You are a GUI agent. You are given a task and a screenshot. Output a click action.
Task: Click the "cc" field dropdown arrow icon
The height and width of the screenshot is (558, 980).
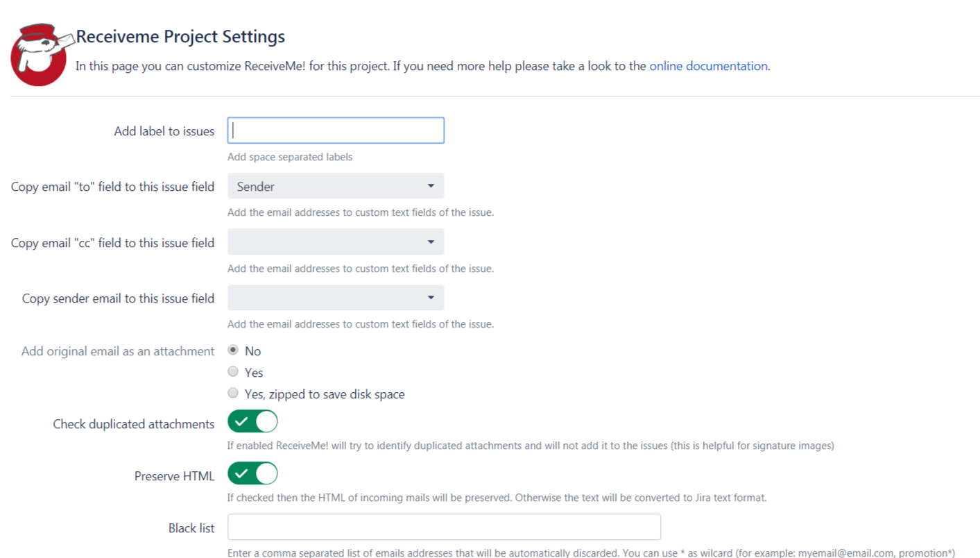click(x=431, y=242)
